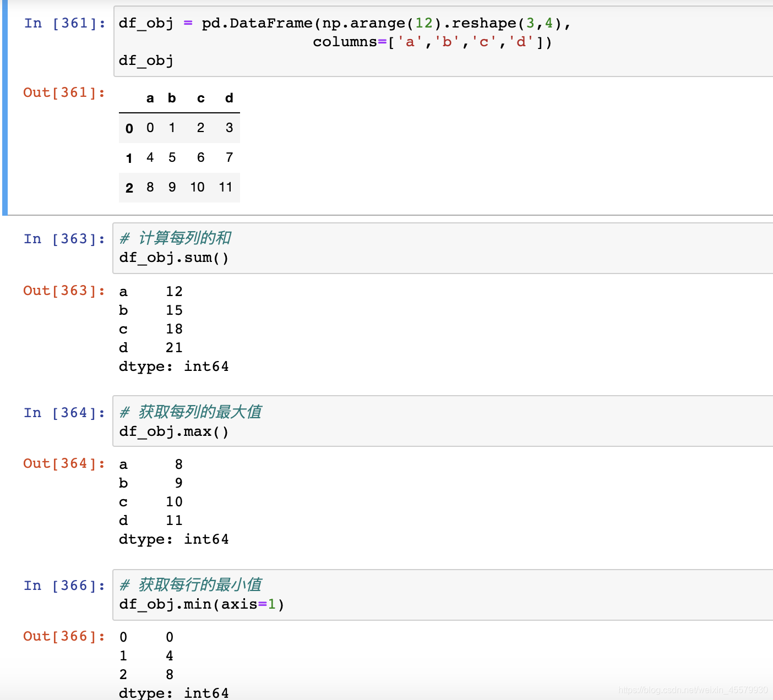773x700 pixels.
Task: Click the table cell with value 3
Action: click(x=229, y=128)
